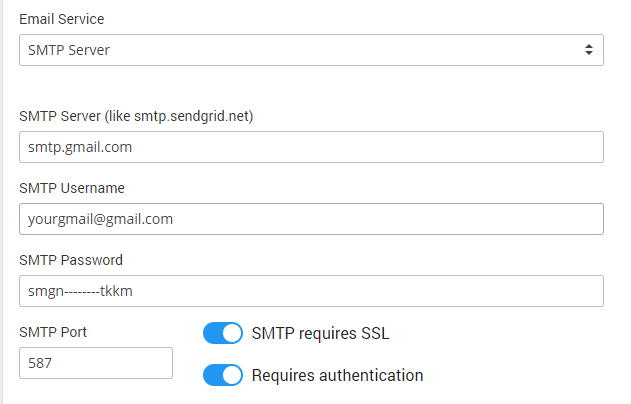Click the 'SMTP Password' label
This screenshot has width=631, height=404.
point(71,260)
